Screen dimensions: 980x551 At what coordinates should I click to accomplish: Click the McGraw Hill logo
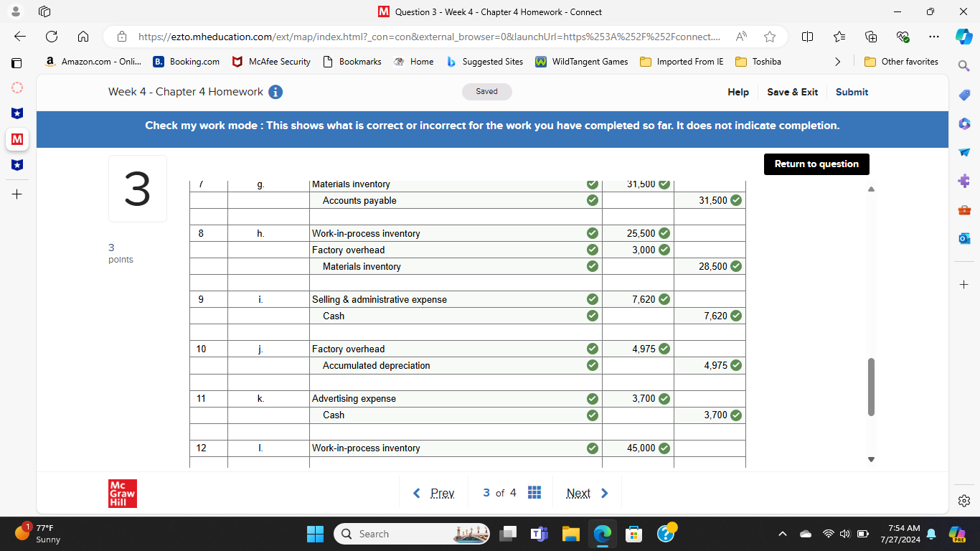pos(122,493)
